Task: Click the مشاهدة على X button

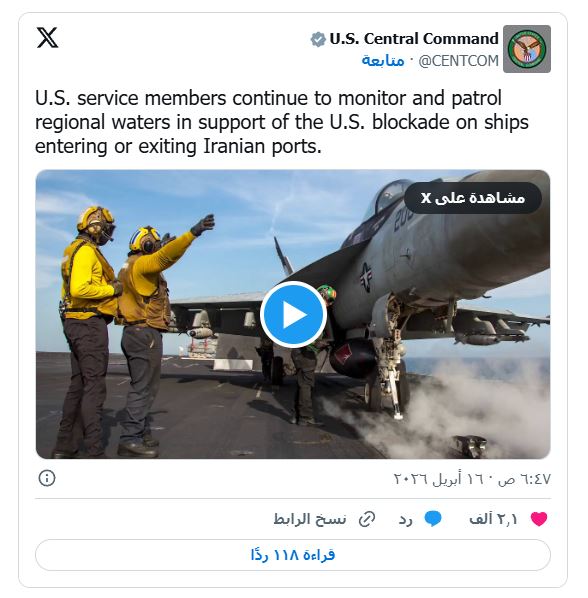Action: [x=472, y=198]
